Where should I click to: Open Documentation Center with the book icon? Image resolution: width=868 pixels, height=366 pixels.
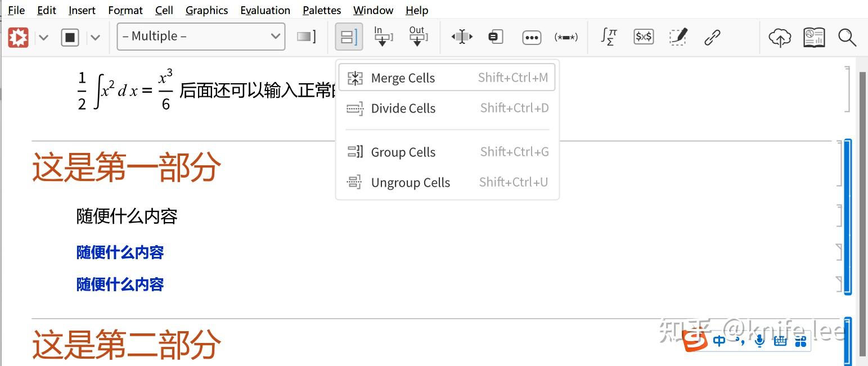click(813, 37)
